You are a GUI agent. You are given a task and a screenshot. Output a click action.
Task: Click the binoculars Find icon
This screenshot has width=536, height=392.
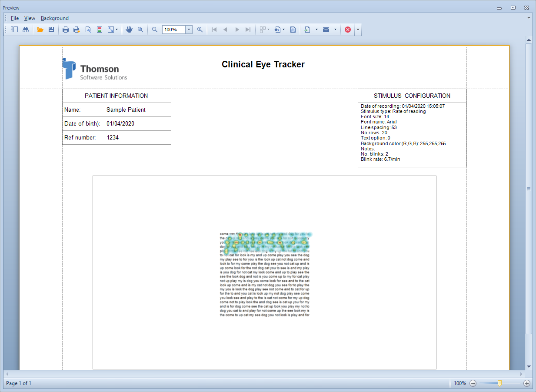pyautogui.click(x=26, y=30)
